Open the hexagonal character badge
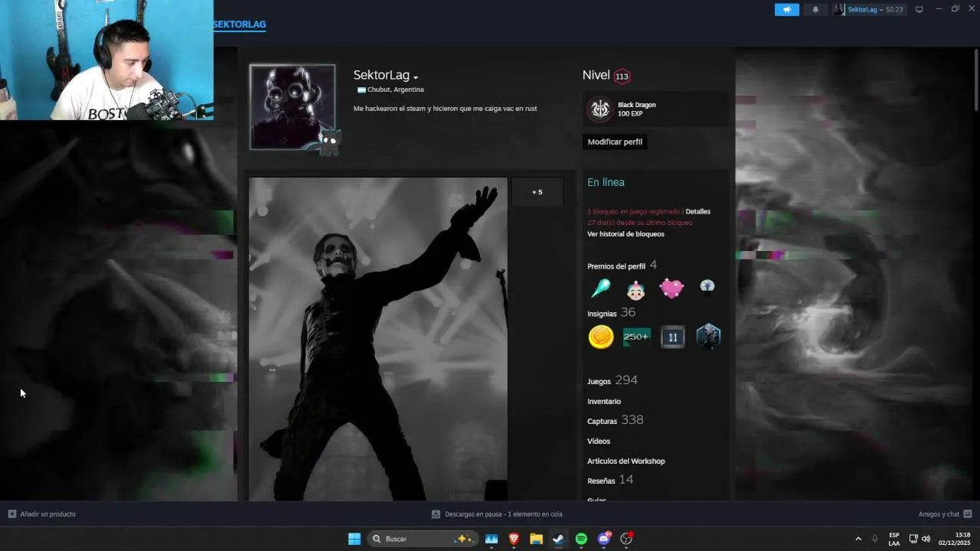The width and height of the screenshot is (980, 551). [x=708, y=337]
